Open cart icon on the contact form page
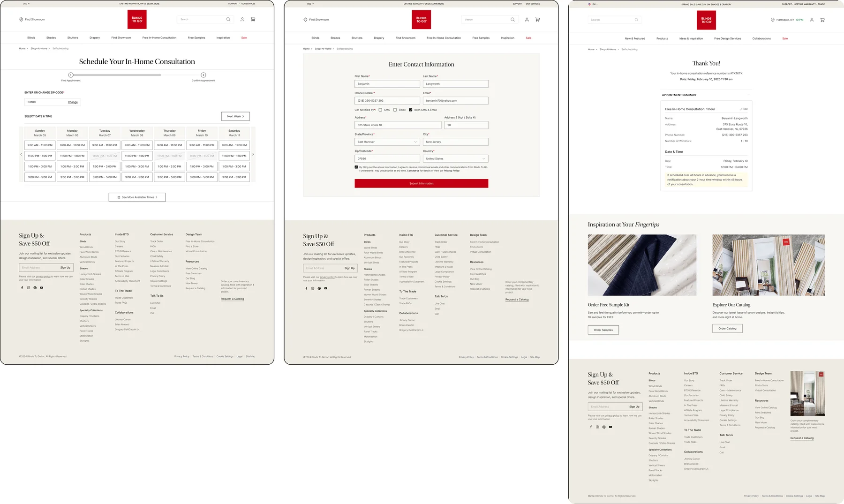The image size is (844, 504). click(x=537, y=20)
